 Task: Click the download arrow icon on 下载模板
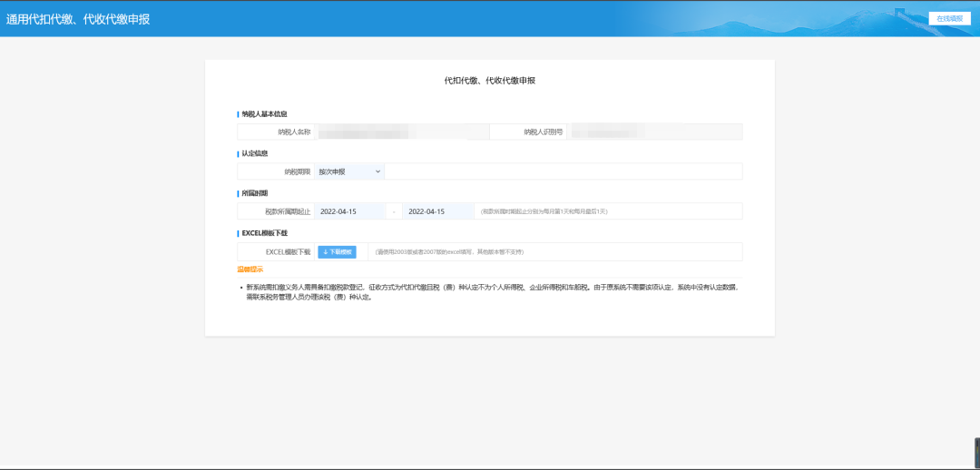click(x=326, y=251)
